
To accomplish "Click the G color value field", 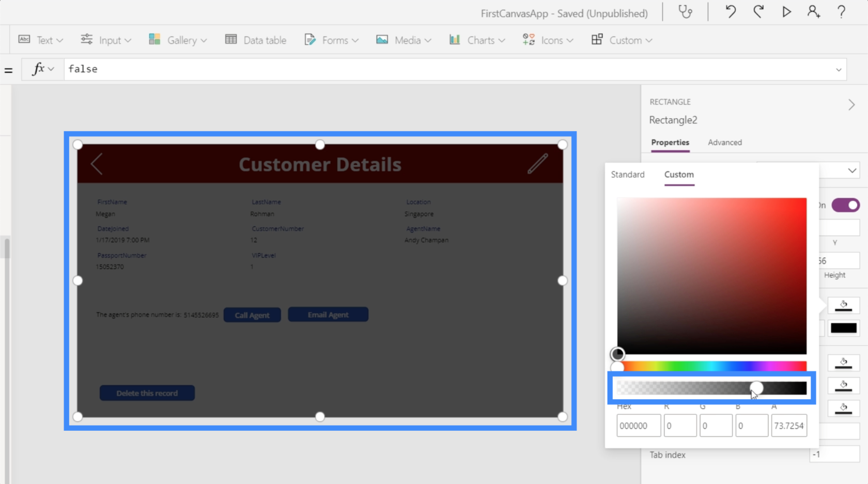I will click(x=716, y=426).
